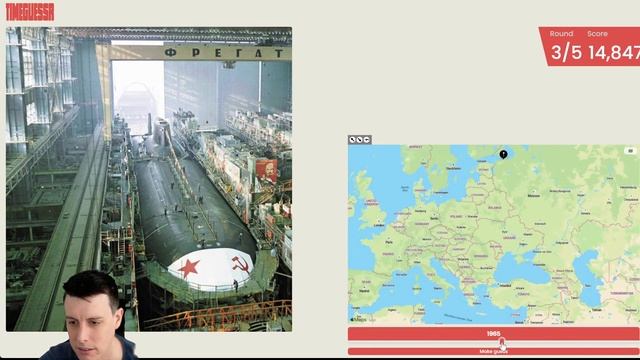
Task: Click the first map size control icon
Action: pyautogui.click(x=353, y=140)
